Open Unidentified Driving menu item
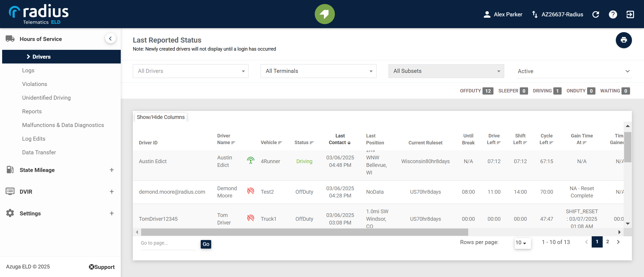 (46, 98)
